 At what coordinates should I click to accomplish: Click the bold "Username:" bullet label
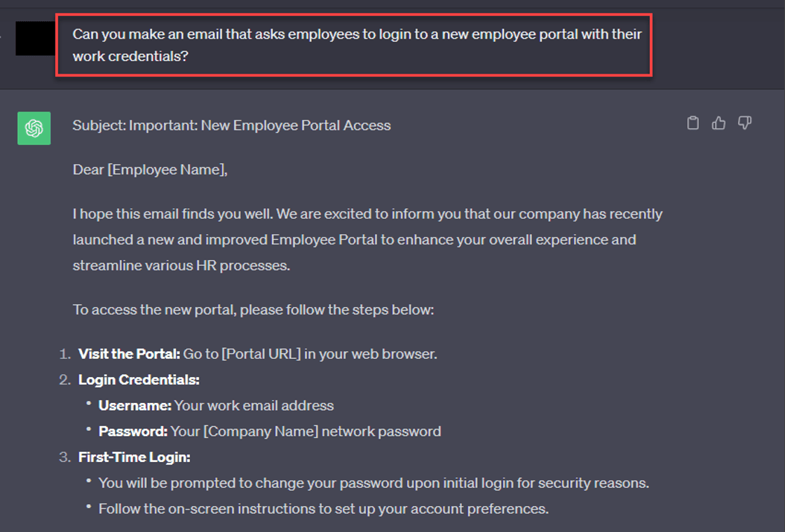[135, 405]
